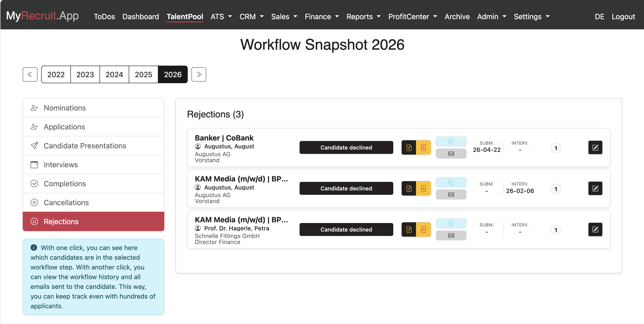Expand the ATS dropdown menu
Viewport: 644px width, 324px height.
(x=221, y=16)
